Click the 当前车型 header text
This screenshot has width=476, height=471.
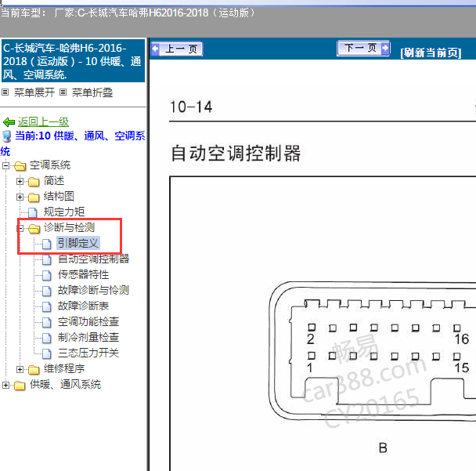point(128,13)
